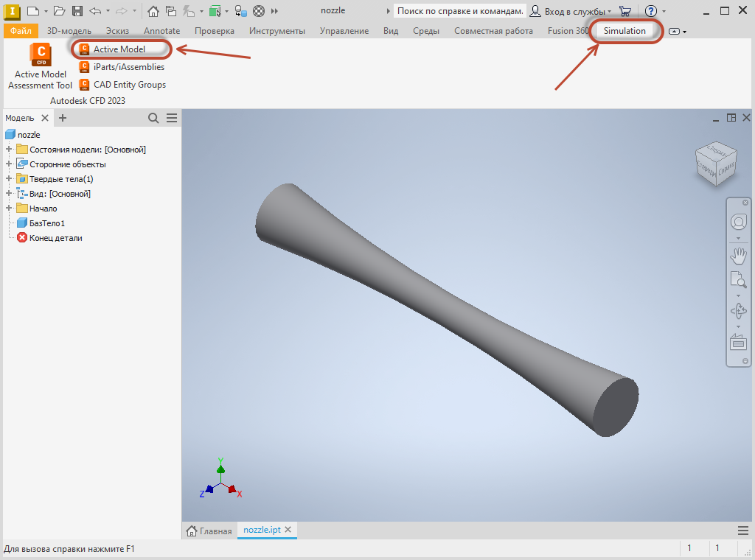Click the Look At tool icon

point(739,343)
